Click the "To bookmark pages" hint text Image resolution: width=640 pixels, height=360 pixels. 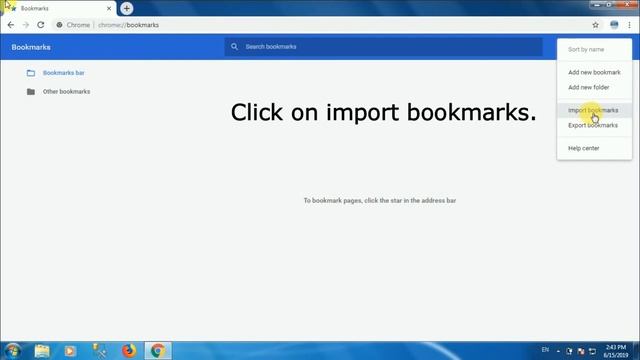[380, 200]
